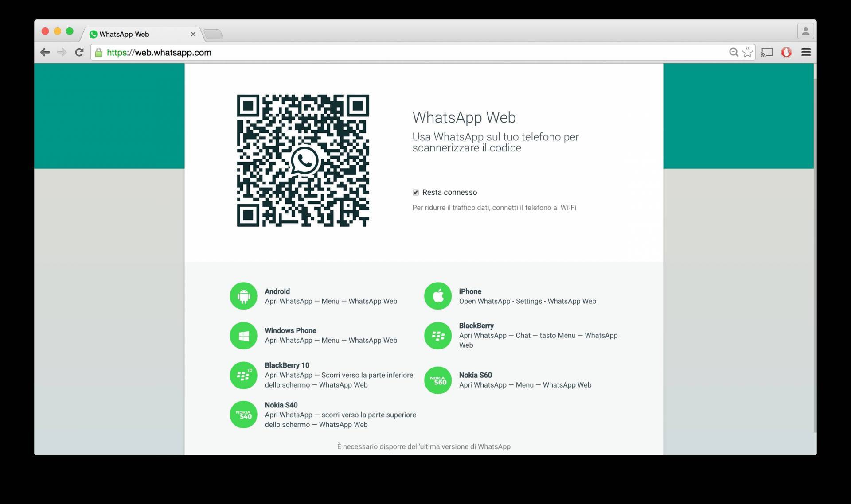The width and height of the screenshot is (851, 504).
Task: Click the BlackBerry logo icon
Action: click(x=438, y=336)
